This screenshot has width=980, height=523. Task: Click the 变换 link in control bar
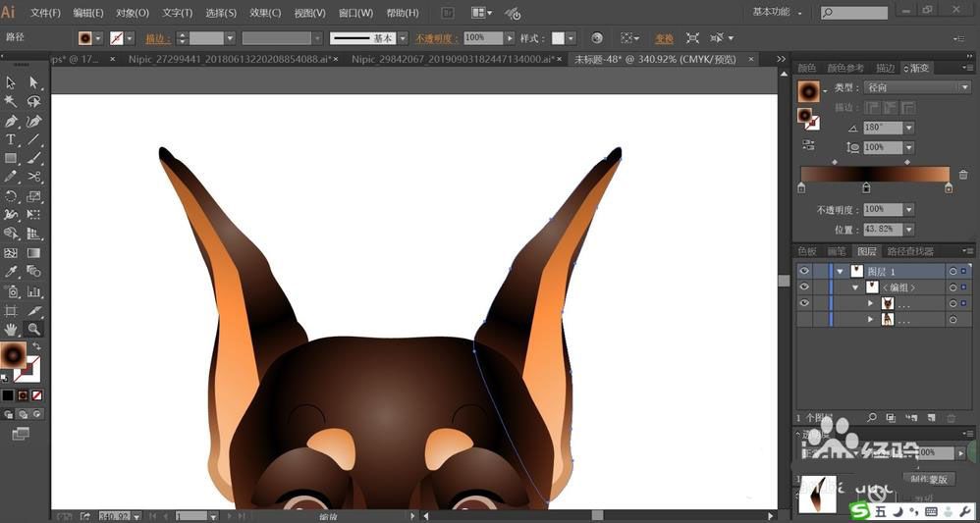point(665,38)
